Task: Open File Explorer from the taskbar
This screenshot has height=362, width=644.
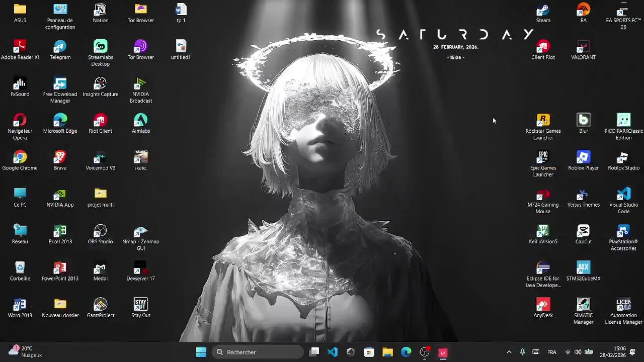Action: coord(387,352)
